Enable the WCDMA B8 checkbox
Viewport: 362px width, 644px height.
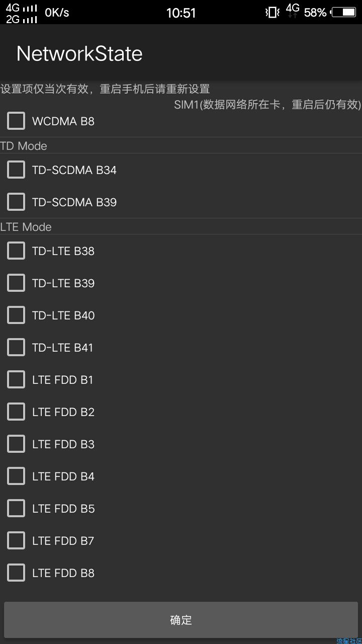tap(16, 121)
